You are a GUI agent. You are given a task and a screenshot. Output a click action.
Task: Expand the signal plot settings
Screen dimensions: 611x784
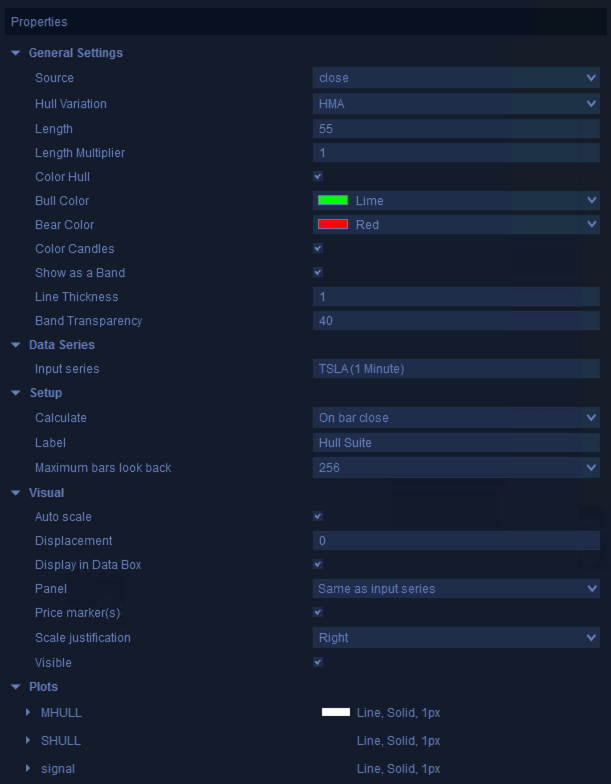click(x=28, y=769)
